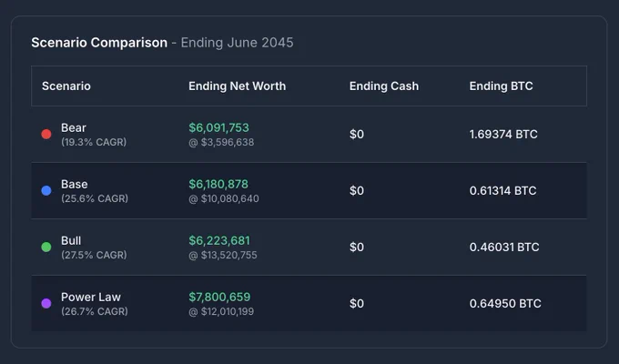Click the $6,180,878 net worth value
The height and width of the screenshot is (364, 619).
pyautogui.click(x=218, y=185)
